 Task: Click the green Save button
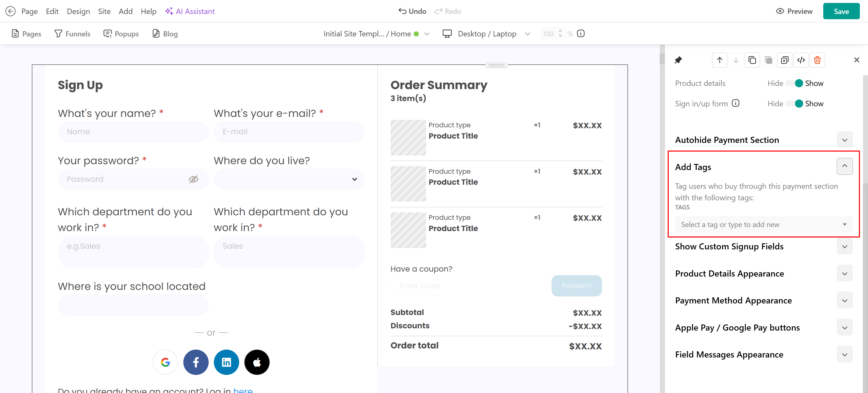[841, 11]
